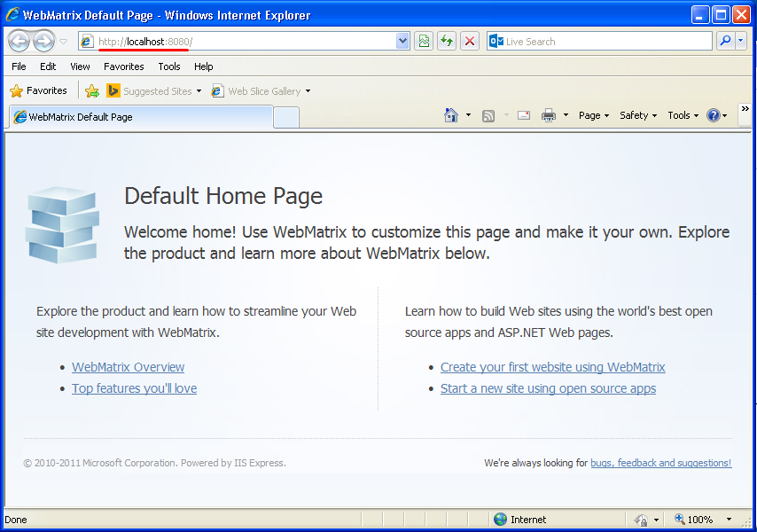Screen dimensions: 757x532
Task: Expand the Home button dropdown arrow
Action: coord(468,115)
